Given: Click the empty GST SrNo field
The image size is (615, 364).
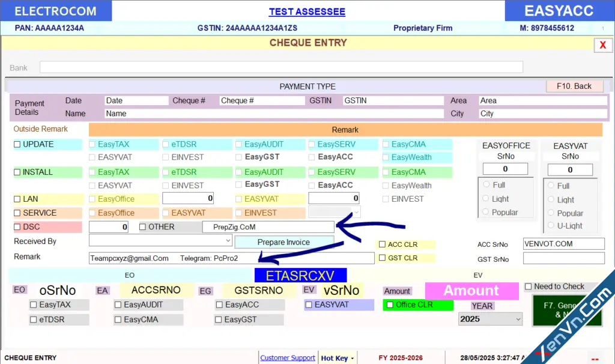Looking at the screenshot, I should [563, 258].
